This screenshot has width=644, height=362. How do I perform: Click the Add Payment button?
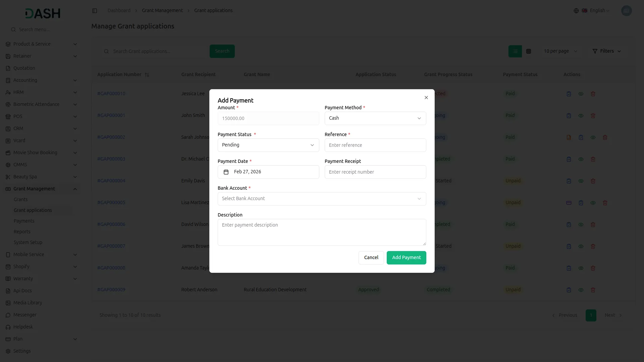[406, 257]
